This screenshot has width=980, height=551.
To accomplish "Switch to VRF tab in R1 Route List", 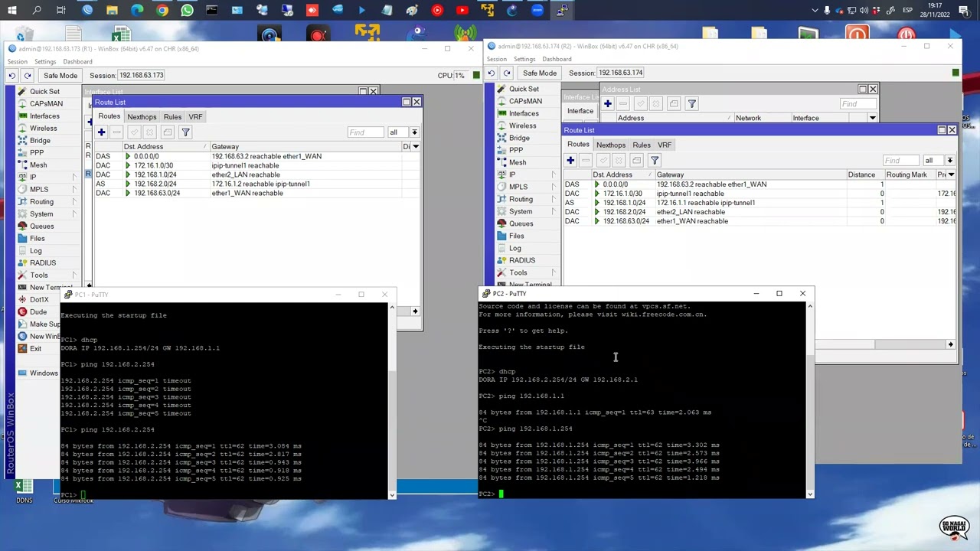I will (195, 117).
